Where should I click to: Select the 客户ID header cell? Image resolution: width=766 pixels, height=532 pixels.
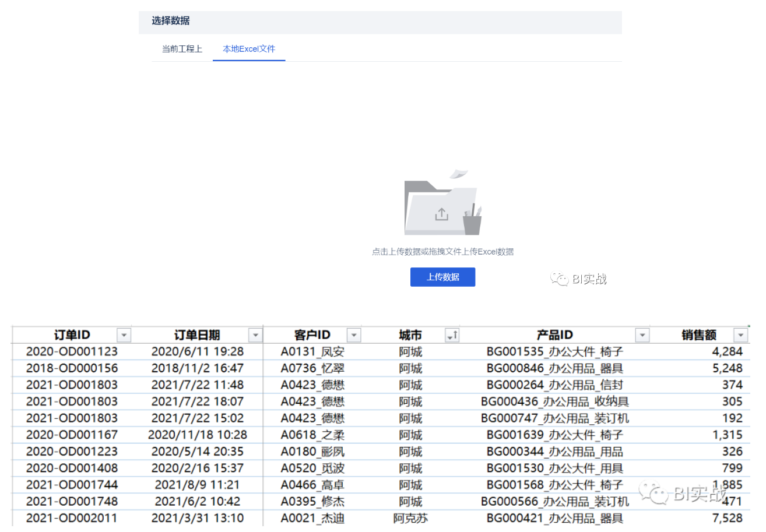[x=312, y=335]
